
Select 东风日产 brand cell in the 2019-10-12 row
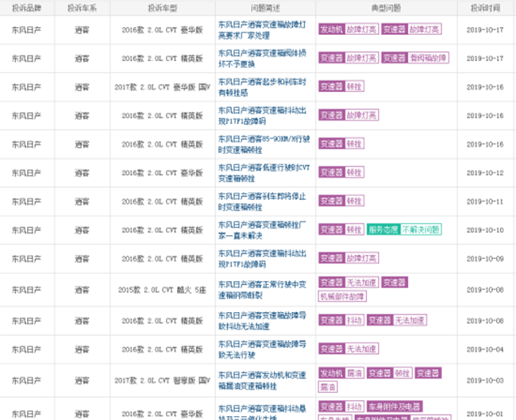[x=27, y=173]
